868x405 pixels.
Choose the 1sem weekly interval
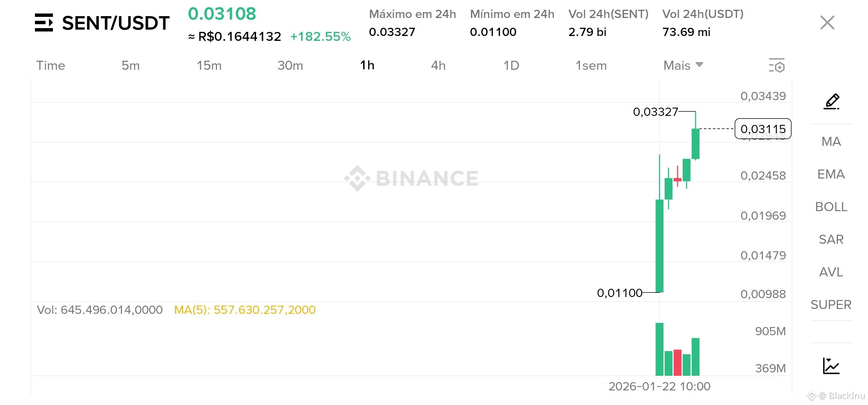click(591, 65)
